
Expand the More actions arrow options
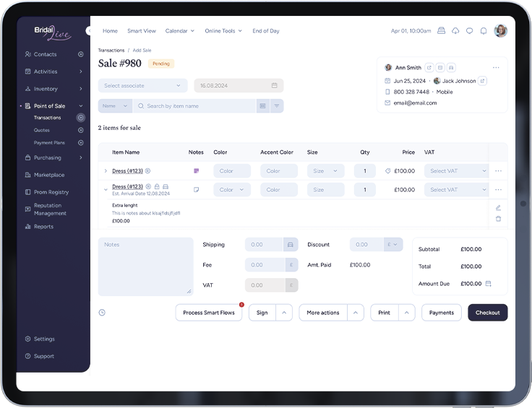[x=356, y=313]
